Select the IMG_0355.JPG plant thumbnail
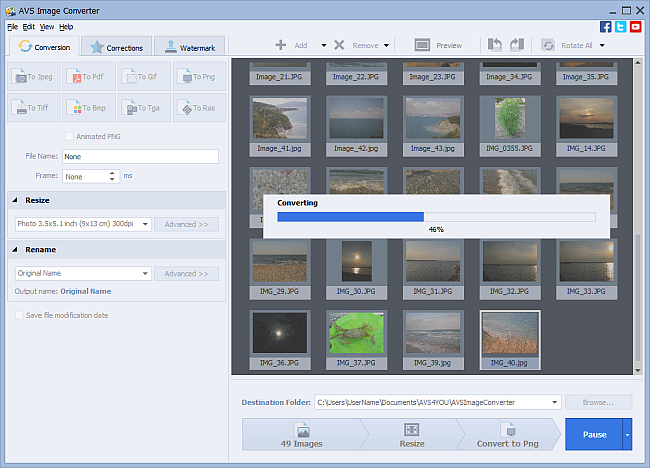The image size is (650, 468). click(x=510, y=126)
